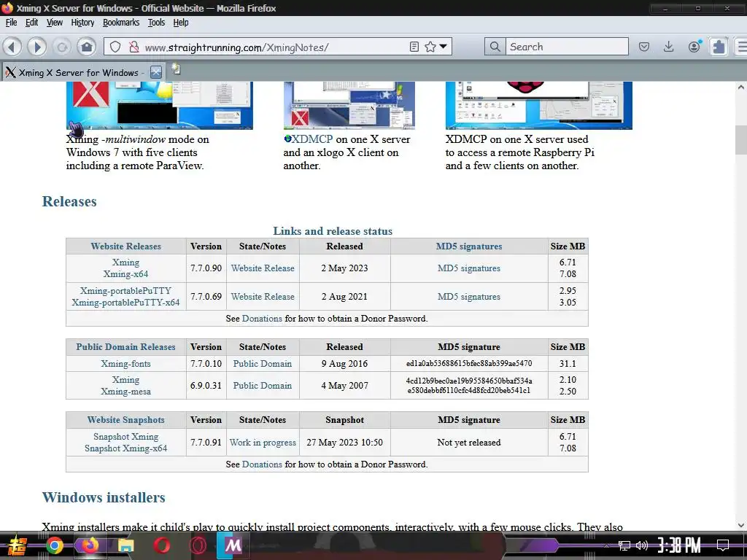Open the taskbar volume speaker icon
Image resolution: width=747 pixels, height=560 pixels.
[x=642, y=545]
